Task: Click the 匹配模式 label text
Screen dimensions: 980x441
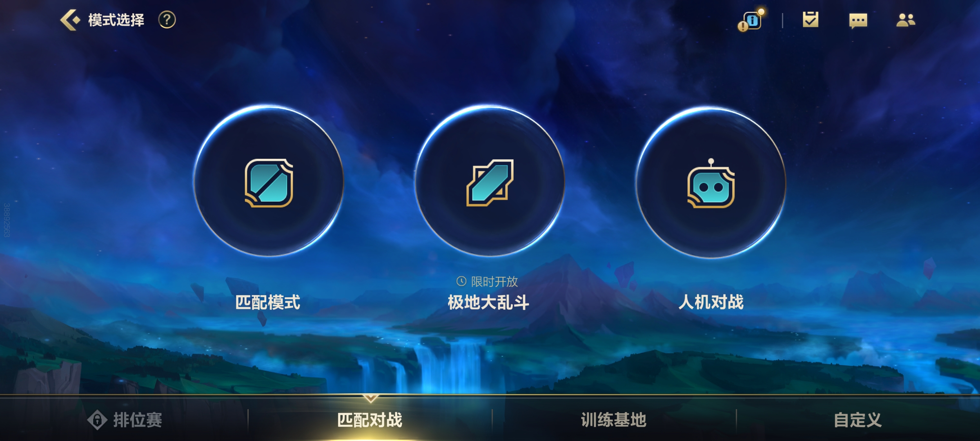Action: pyautogui.click(x=268, y=303)
